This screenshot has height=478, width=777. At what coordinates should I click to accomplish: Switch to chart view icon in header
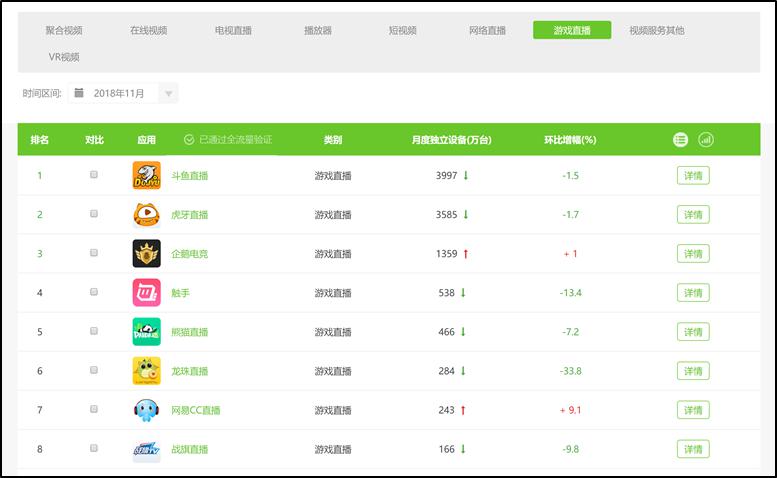click(706, 140)
